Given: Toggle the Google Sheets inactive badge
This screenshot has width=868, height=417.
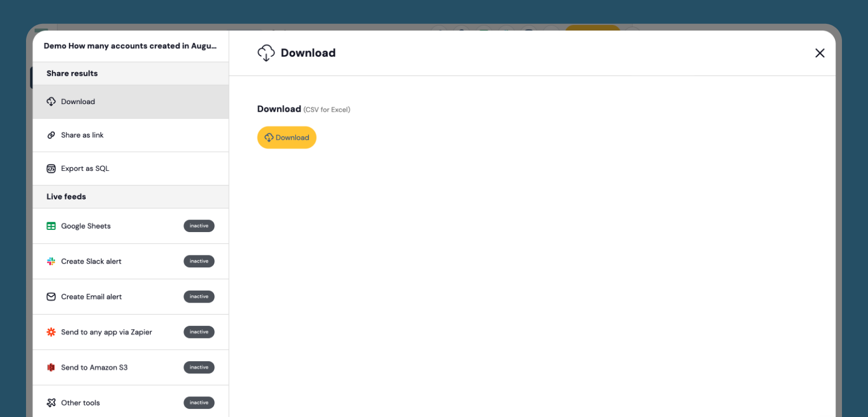Looking at the screenshot, I should click(x=199, y=226).
